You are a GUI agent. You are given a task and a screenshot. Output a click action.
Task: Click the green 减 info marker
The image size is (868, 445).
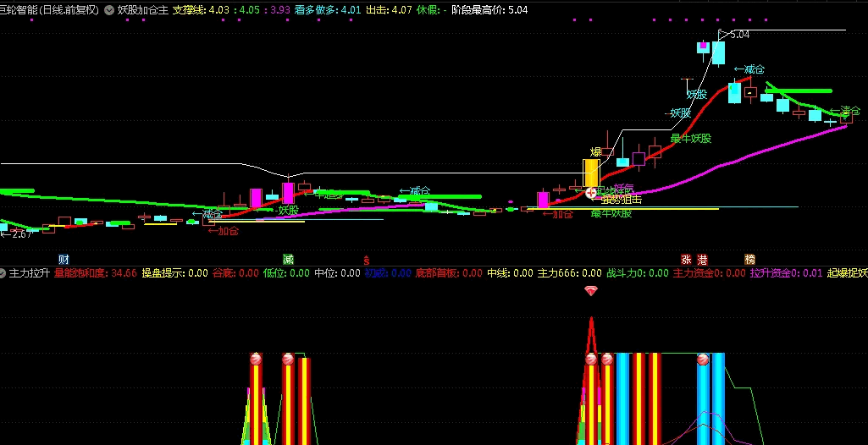[288, 259]
